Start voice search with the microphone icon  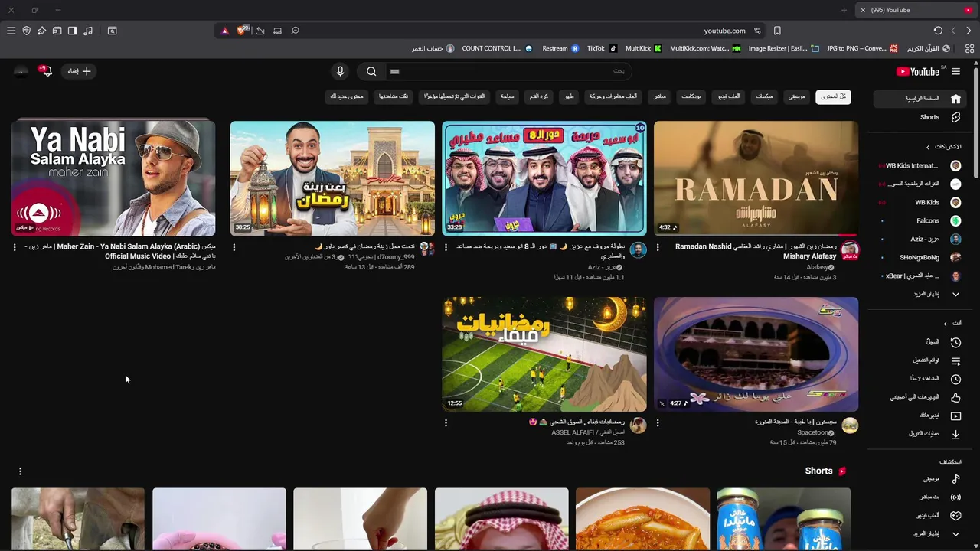340,71
